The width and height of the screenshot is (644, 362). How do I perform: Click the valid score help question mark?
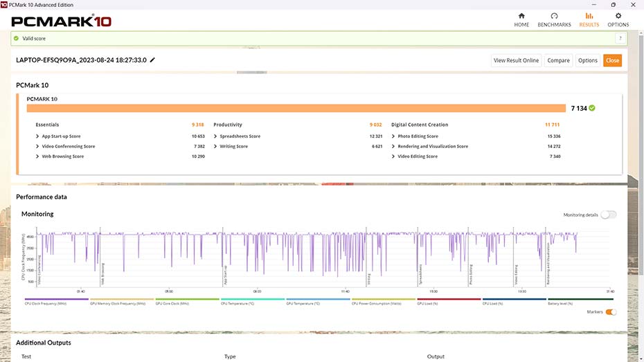pyautogui.click(x=620, y=39)
